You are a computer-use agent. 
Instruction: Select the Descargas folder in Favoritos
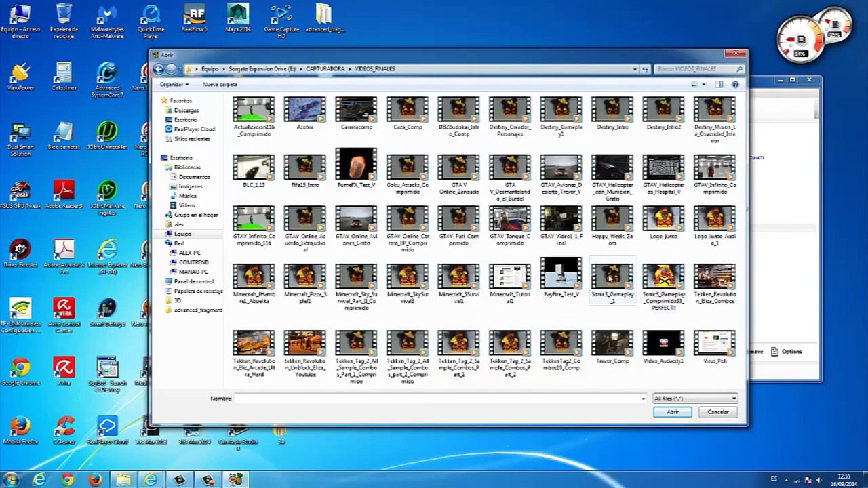(x=186, y=110)
